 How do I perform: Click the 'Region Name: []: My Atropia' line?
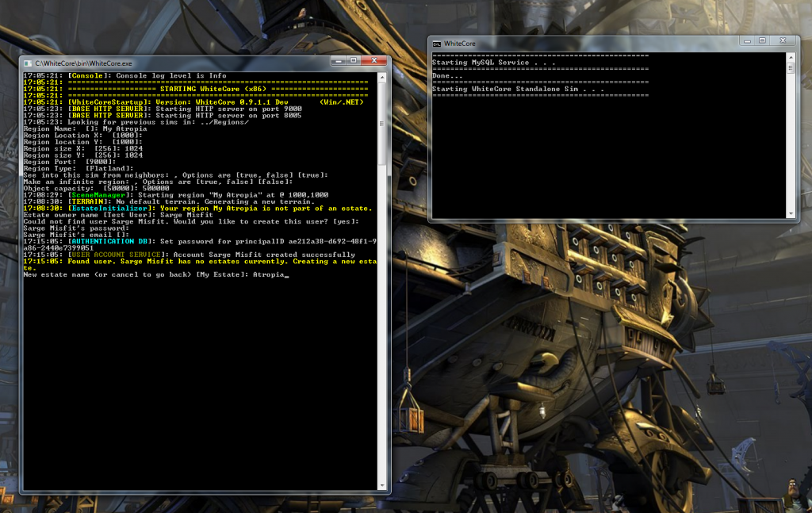point(85,129)
